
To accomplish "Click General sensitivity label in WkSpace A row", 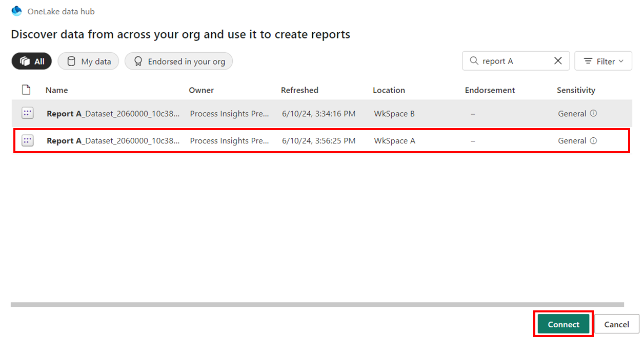I will click(572, 141).
